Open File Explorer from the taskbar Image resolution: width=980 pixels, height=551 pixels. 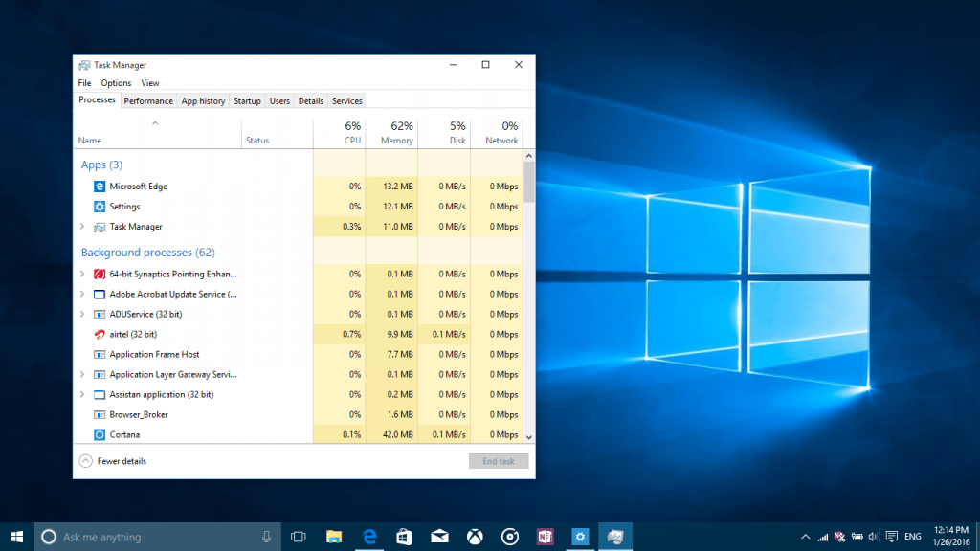pyautogui.click(x=334, y=537)
